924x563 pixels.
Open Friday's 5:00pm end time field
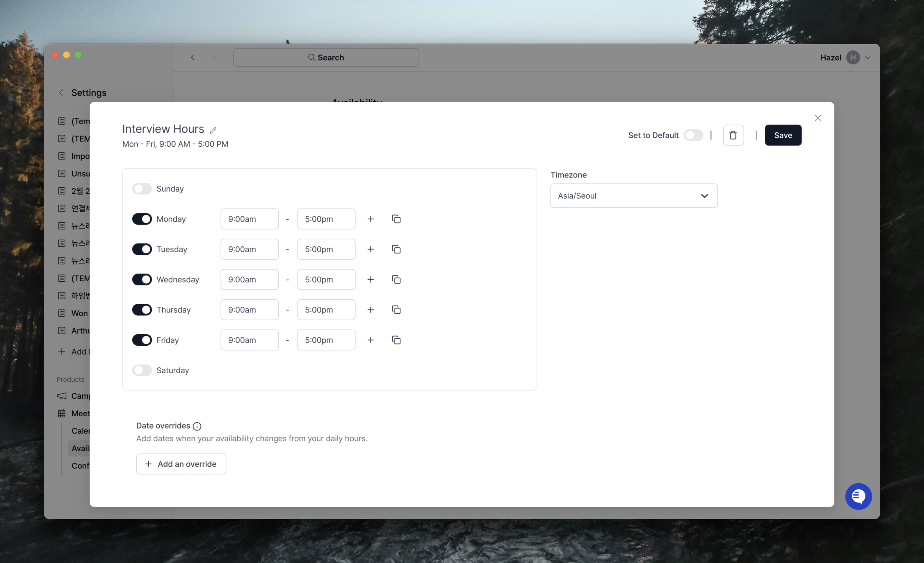pos(326,340)
